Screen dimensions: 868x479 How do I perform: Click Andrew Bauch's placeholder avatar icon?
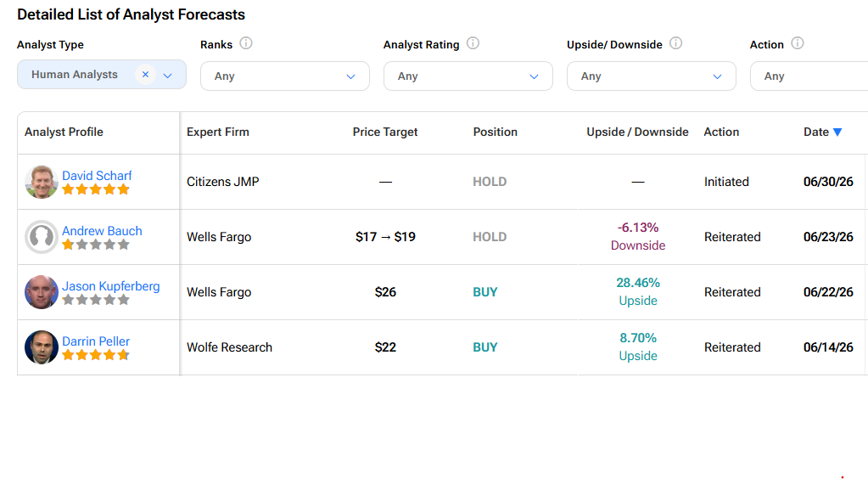(x=42, y=237)
